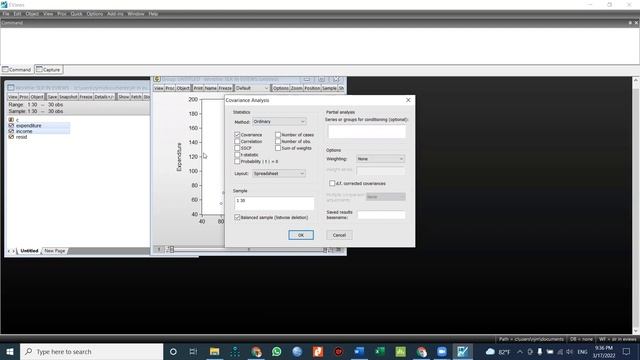Screen dimensions: 640x360
Task: Click Freeze in group window toolbar
Action: (225, 88)
